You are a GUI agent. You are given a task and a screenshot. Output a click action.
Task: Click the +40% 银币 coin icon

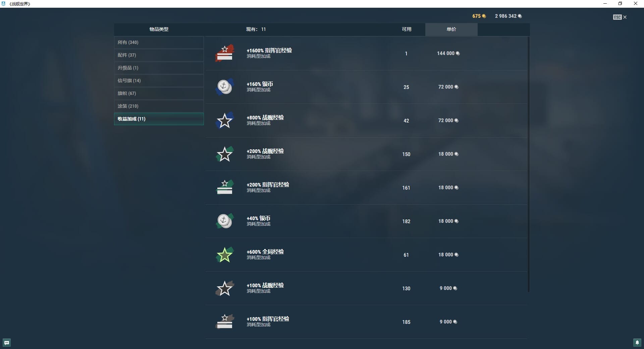click(x=224, y=221)
